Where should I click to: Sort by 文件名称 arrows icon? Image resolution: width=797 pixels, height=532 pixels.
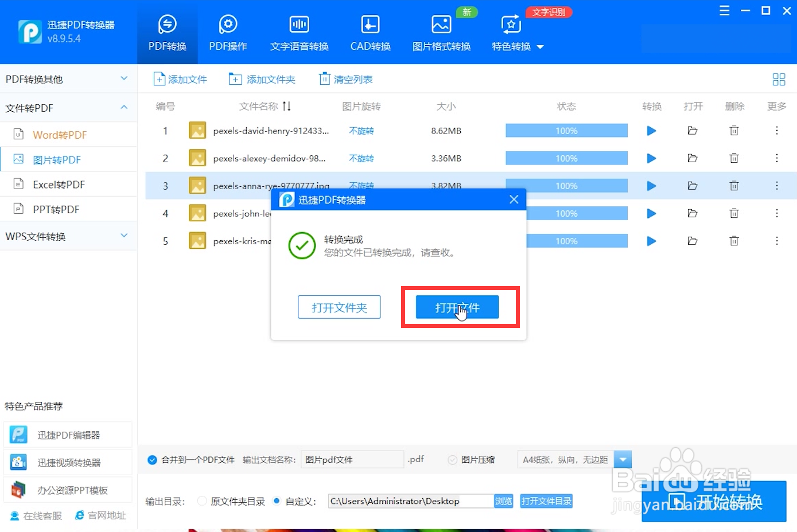tap(286, 106)
